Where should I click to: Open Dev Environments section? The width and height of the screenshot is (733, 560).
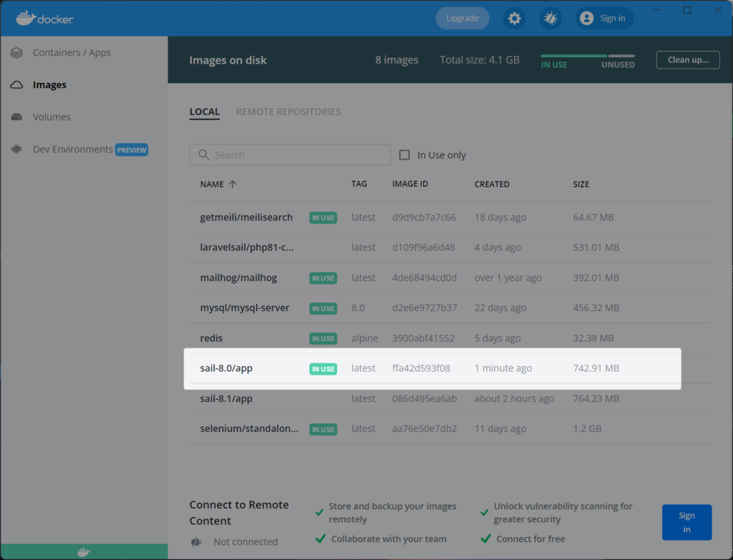(x=72, y=149)
